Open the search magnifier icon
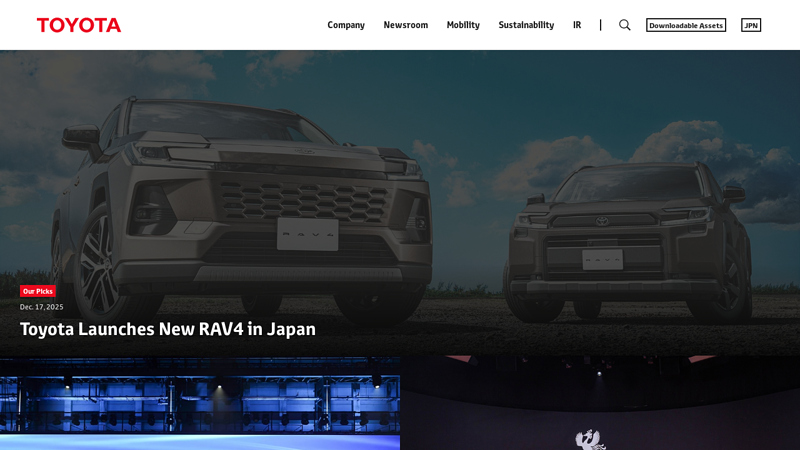800x450 pixels. click(624, 25)
